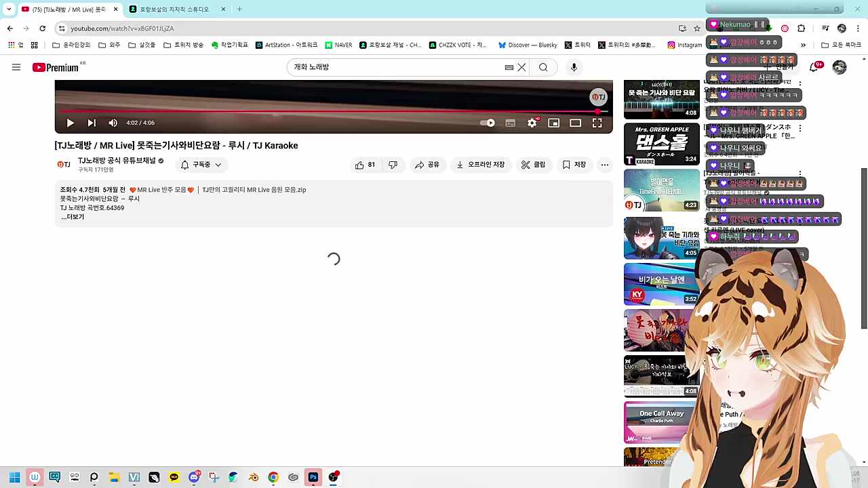
Task: Click the youtube.com address bar
Action: click(366, 28)
